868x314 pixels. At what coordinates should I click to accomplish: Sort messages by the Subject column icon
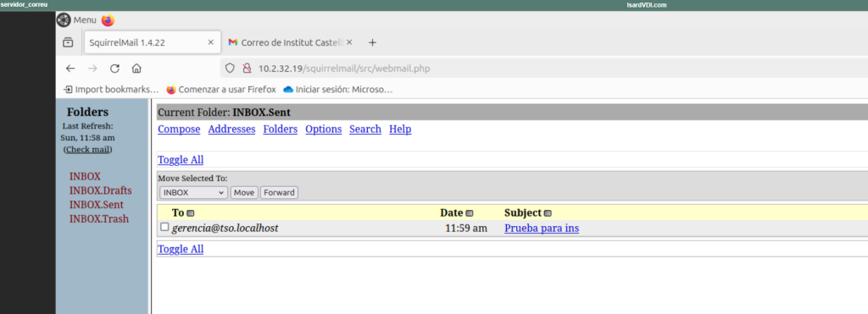point(548,213)
